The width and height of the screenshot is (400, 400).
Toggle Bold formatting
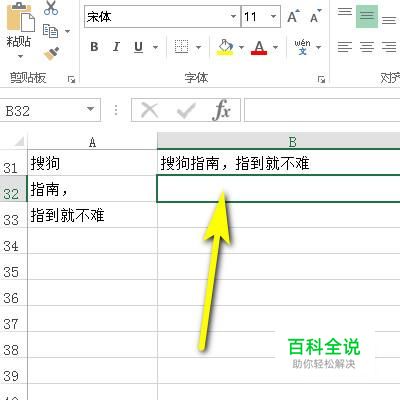[x=94, y=47]
